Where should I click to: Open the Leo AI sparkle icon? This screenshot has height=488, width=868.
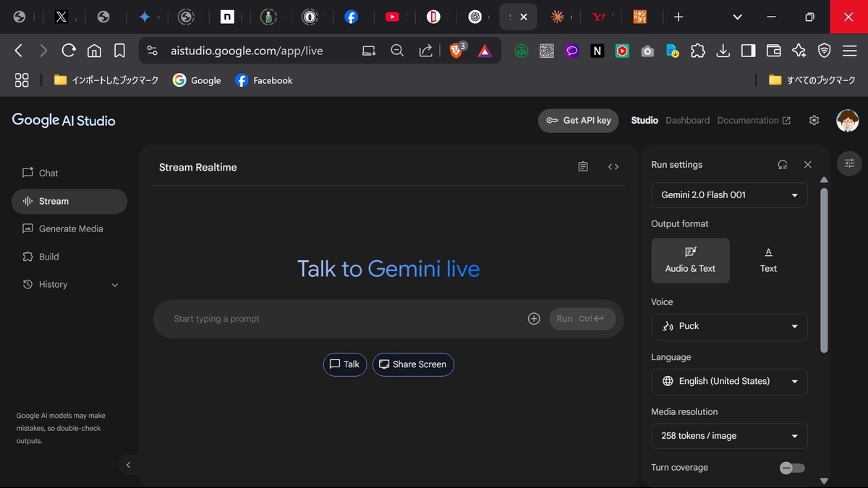pos(799,51)
